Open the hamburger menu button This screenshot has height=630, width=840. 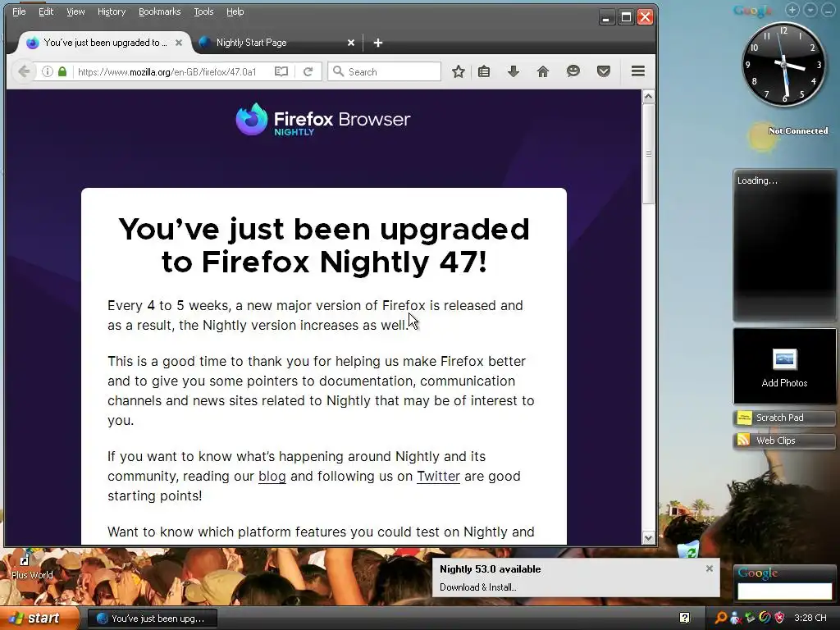click(638, 71)
